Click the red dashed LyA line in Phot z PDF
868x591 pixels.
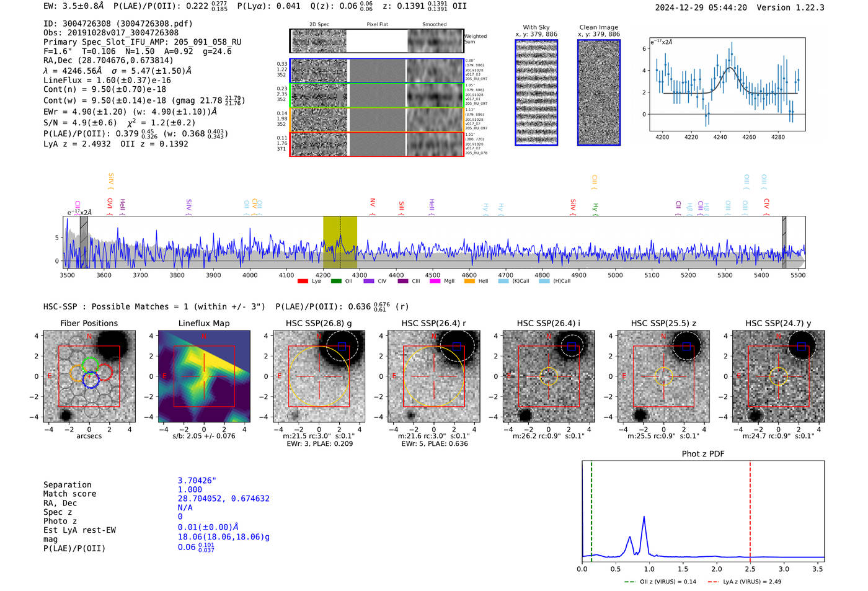click(x=750, y=511)
